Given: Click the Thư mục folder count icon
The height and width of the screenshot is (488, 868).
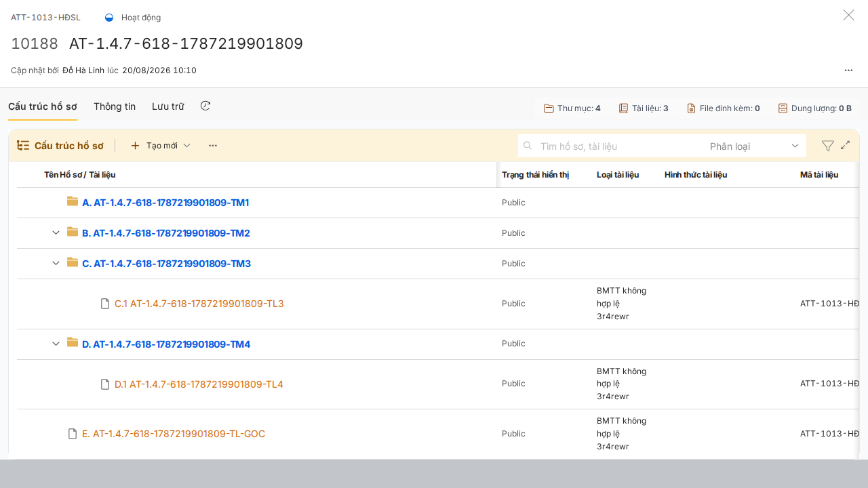Looking at the screenshot, I should (549, 108).
